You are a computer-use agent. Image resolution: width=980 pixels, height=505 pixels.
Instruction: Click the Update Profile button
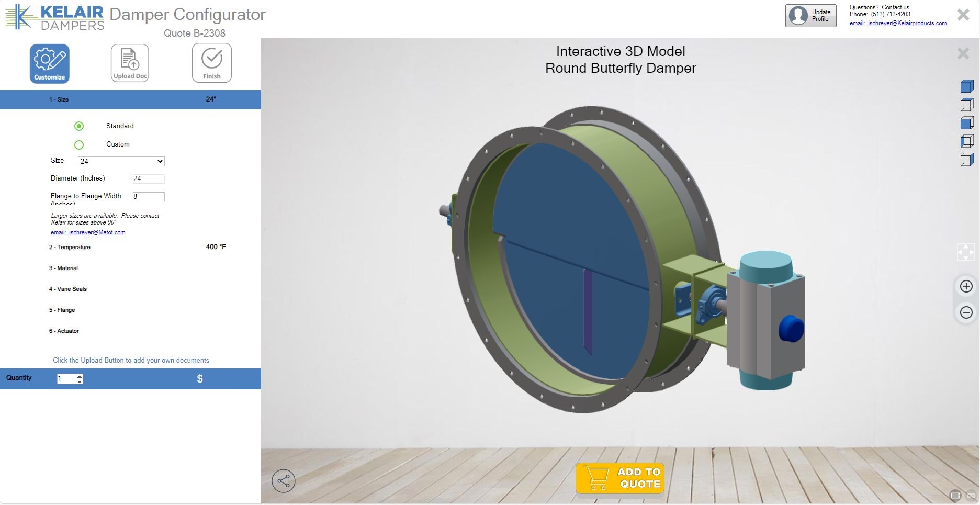[810, 16]
